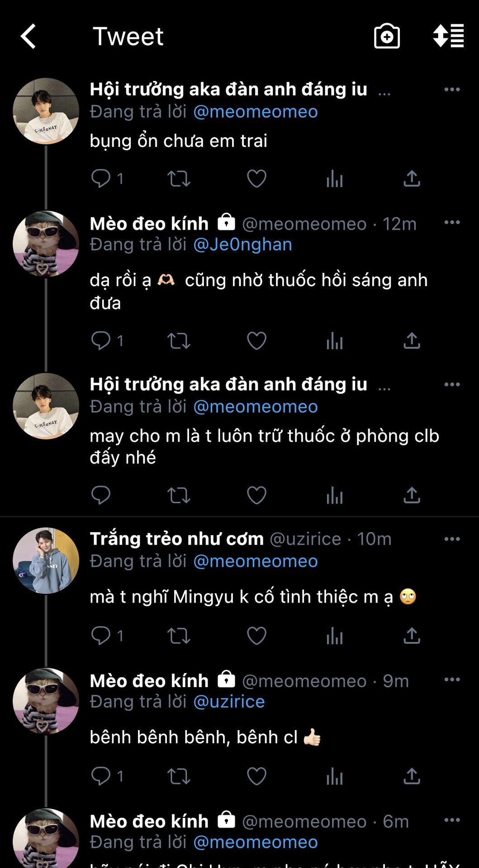This screenshot has height=868, width=479.
Task: Open more options on first Hội trưởng tweet
Action: click(452, 90)
